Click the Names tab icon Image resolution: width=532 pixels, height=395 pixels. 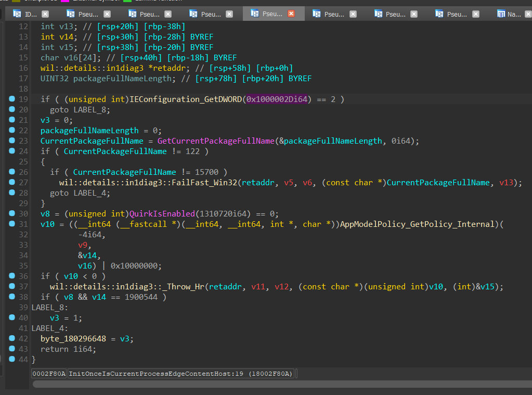[x=501, y=14]
